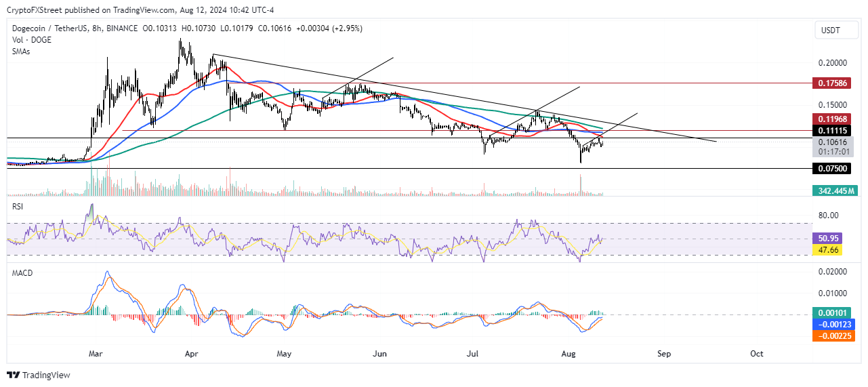
Task: Click the TradingView logo at bottom left
Action: click(39, 375)
